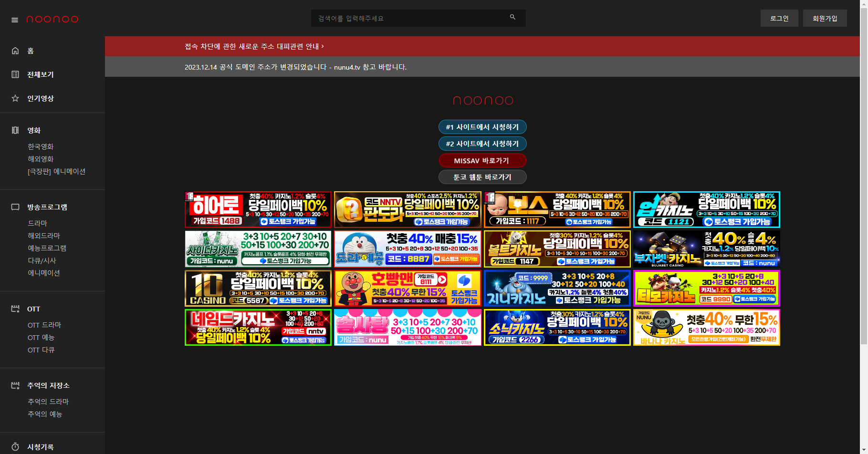868x454 pixels.
Task: Click the 바나나 카지노 banner ad
Action: [707, 327]
